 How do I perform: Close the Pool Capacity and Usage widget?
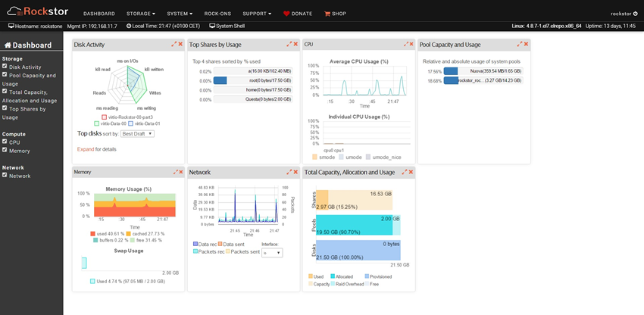(x=526, y=45)
